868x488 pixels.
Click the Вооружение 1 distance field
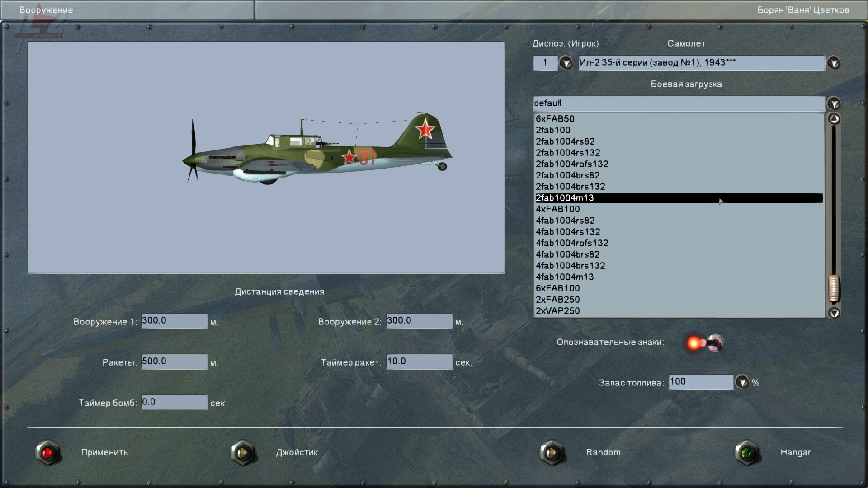pyautogui.click(x=174, y=321)
